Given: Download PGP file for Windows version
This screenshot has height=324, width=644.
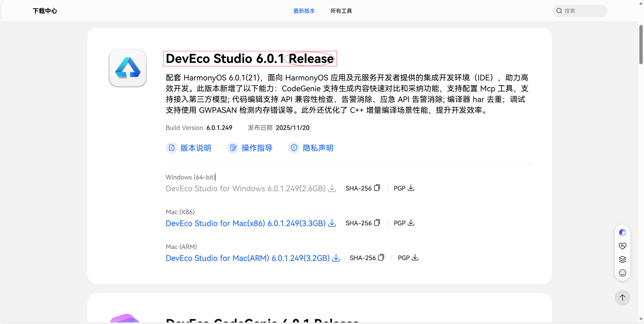Looking at the screenshot, I should click(x=411, y=188).
